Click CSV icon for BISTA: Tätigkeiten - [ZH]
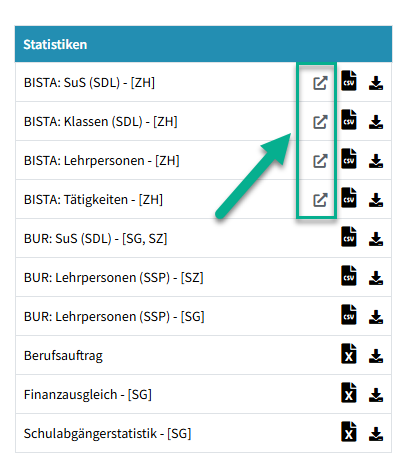This screenshot has height=469, width=414. 349,198
